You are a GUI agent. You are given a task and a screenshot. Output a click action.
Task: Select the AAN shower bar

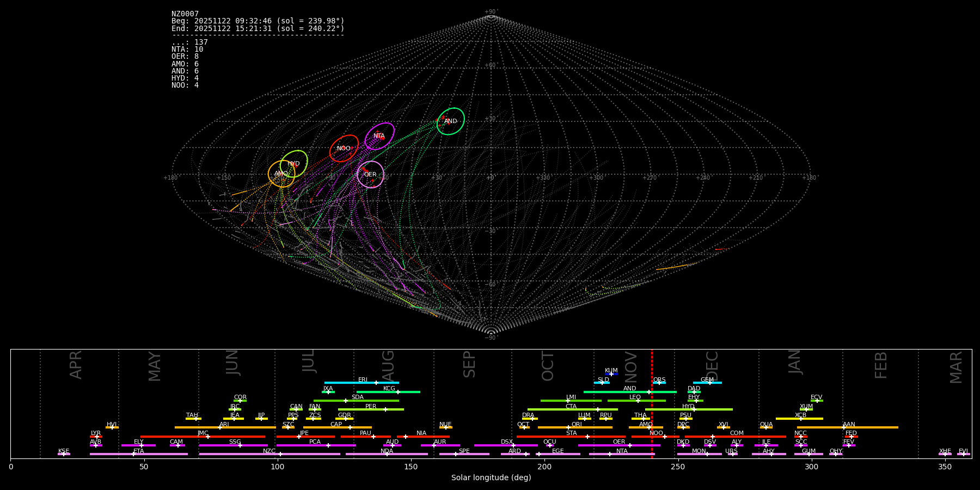coord(848,427)
